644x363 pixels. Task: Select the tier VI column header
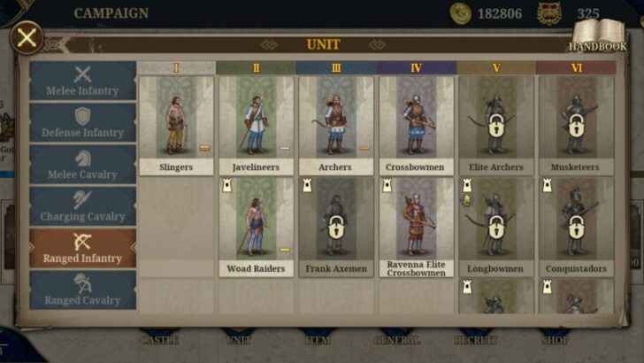click(576, 68)
